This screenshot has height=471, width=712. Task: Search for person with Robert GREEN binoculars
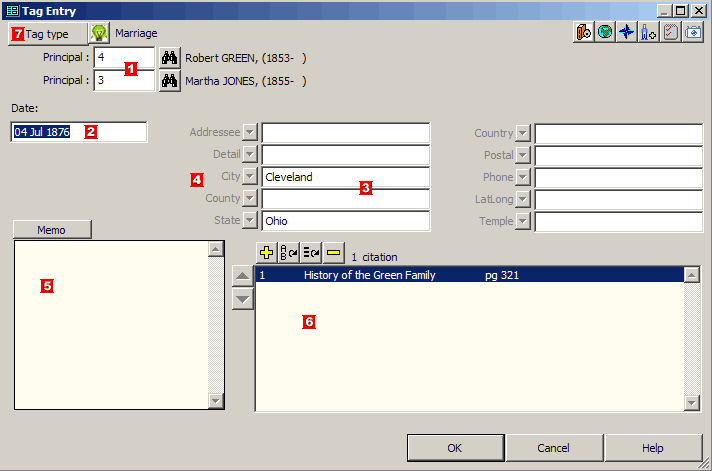click(169, 58)
